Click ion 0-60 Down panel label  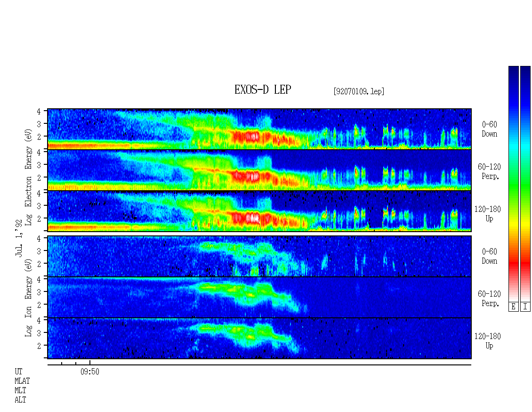489,256
